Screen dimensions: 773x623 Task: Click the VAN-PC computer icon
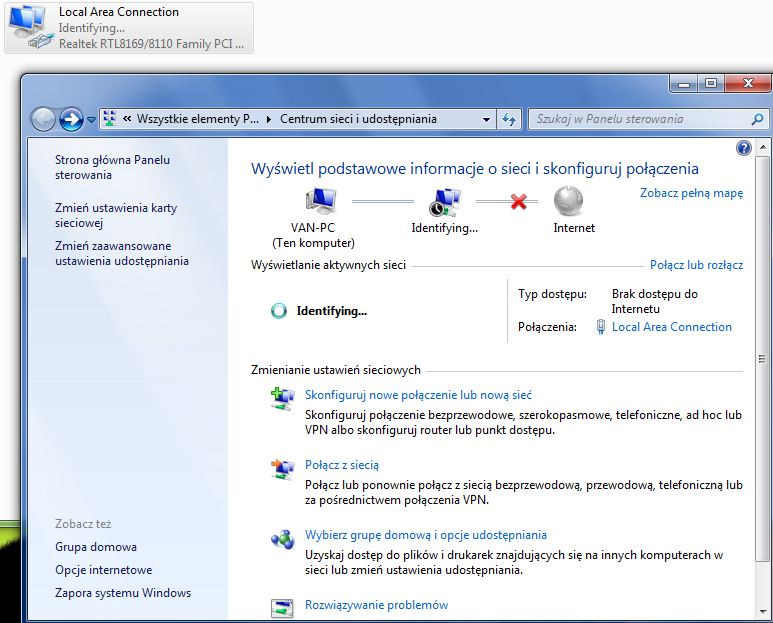pos(321,201)
